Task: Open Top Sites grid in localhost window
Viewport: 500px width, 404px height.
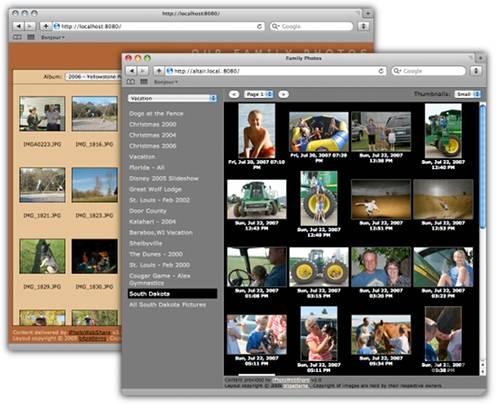Action: [x=31, y=37]
